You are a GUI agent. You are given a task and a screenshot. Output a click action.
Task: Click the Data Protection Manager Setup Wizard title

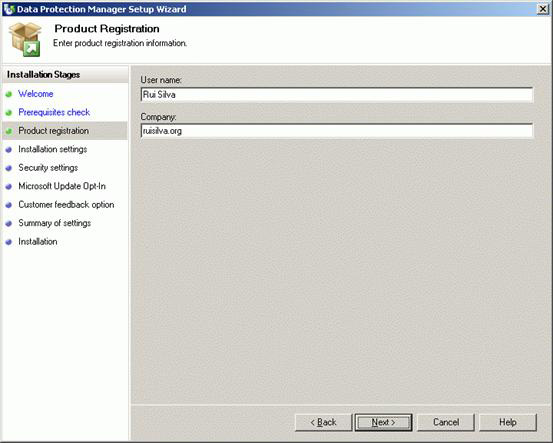[x=102, y=9]
